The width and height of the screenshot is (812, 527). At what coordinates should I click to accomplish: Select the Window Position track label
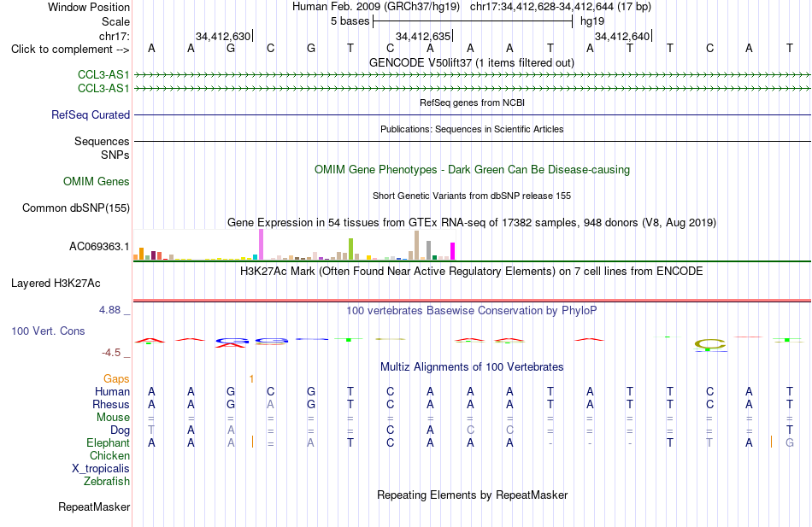tap(89, 7)
